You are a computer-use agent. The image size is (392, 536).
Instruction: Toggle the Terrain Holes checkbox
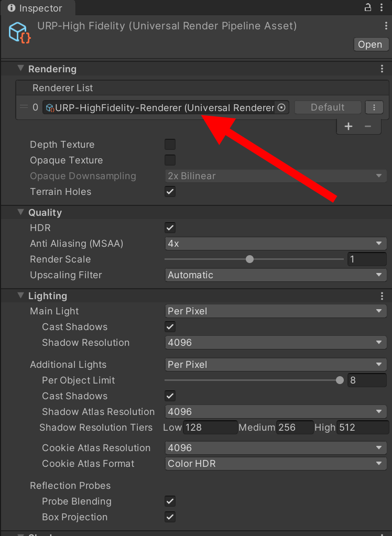click(170, 191)
